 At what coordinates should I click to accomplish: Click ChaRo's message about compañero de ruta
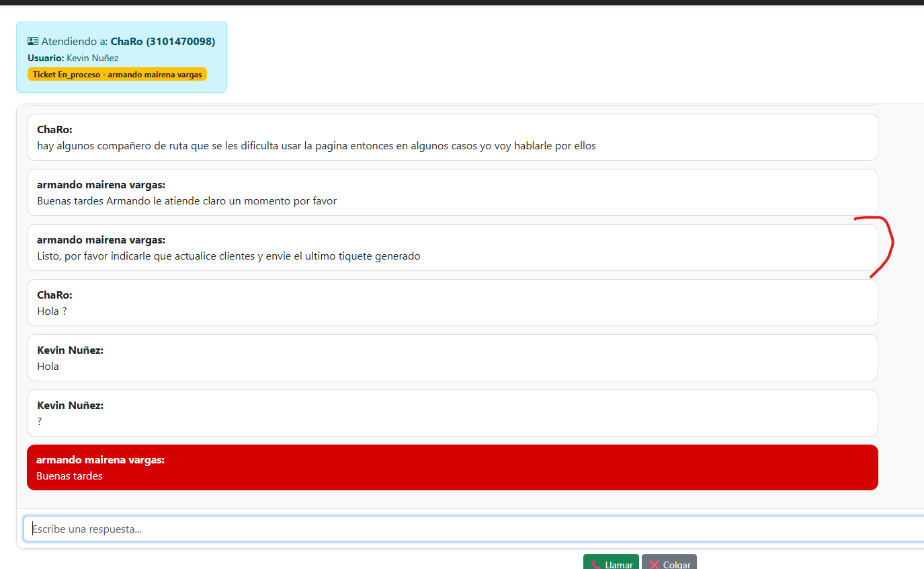[x=452, y=137]
